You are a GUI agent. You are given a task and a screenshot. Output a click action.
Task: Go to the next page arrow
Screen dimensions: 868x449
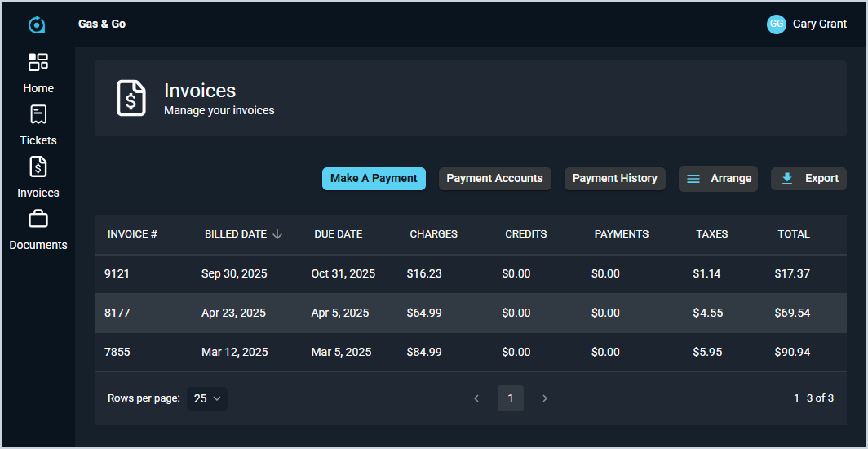(545, 398)
